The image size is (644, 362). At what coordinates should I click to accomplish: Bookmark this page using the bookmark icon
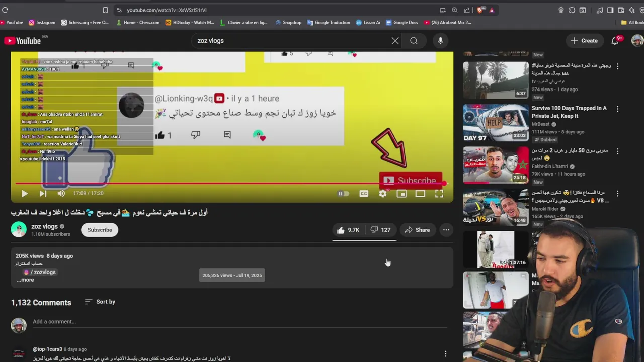(x=105, y=10)
